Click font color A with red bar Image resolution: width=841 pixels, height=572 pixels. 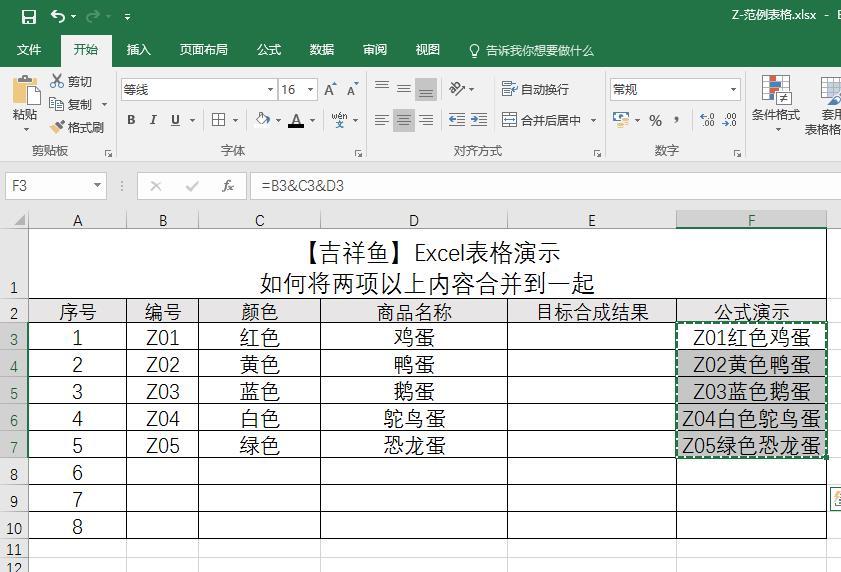[296, 120]
